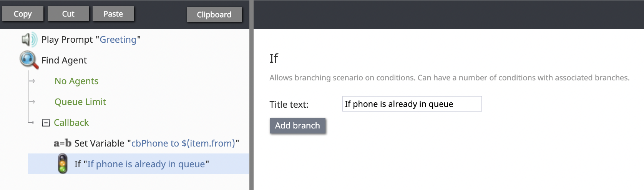Select the Find Agent block

tap(64, 60)
